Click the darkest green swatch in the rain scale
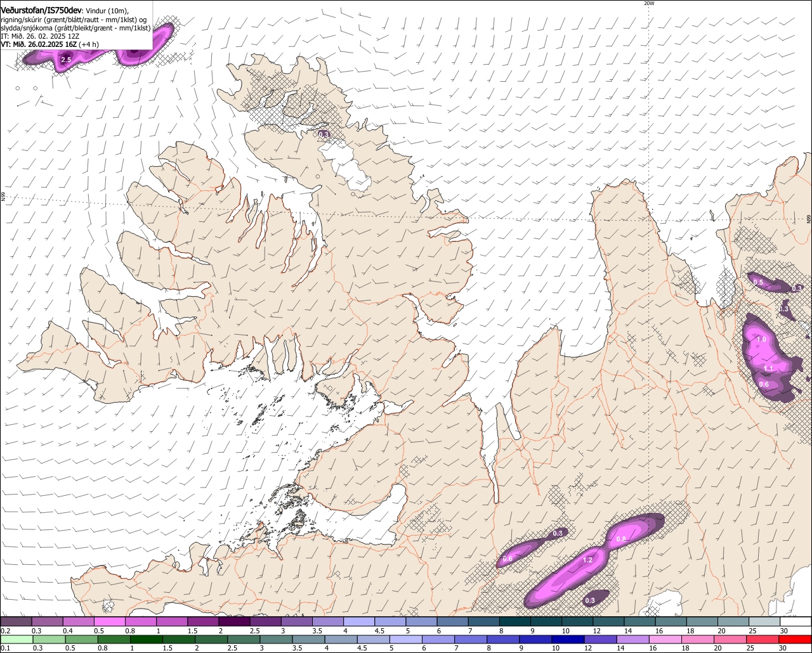 coord(147,639)
